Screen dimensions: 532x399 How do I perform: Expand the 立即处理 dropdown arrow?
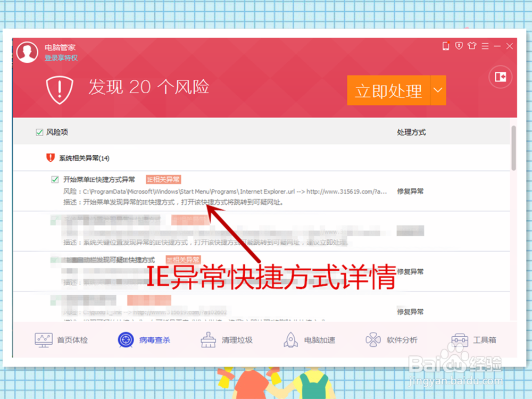click(438, 90)
